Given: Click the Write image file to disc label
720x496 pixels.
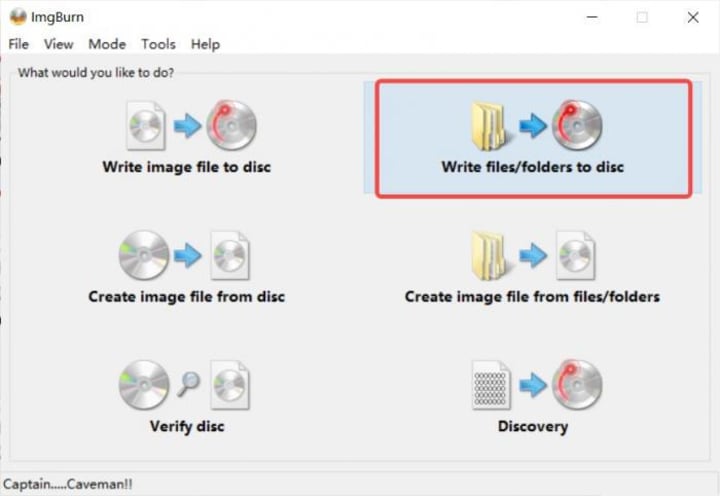Looking at the screenshot, I should [186, 167].
